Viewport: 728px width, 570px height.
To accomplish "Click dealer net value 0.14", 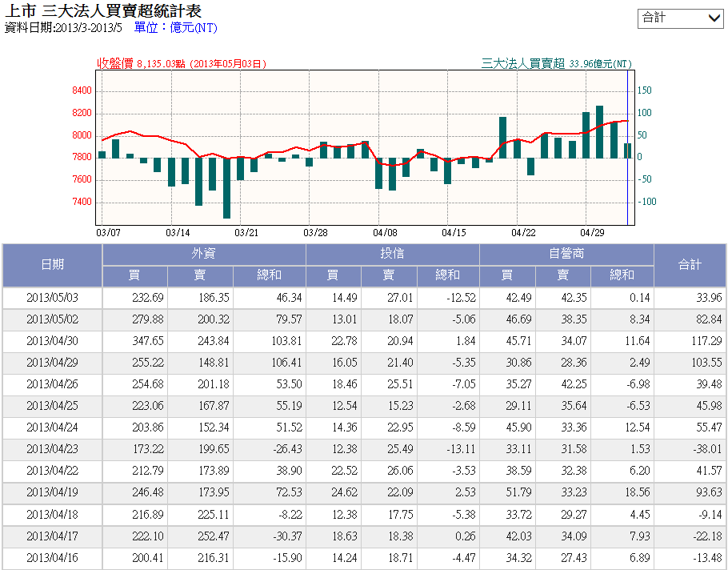I will pos(640,298).
